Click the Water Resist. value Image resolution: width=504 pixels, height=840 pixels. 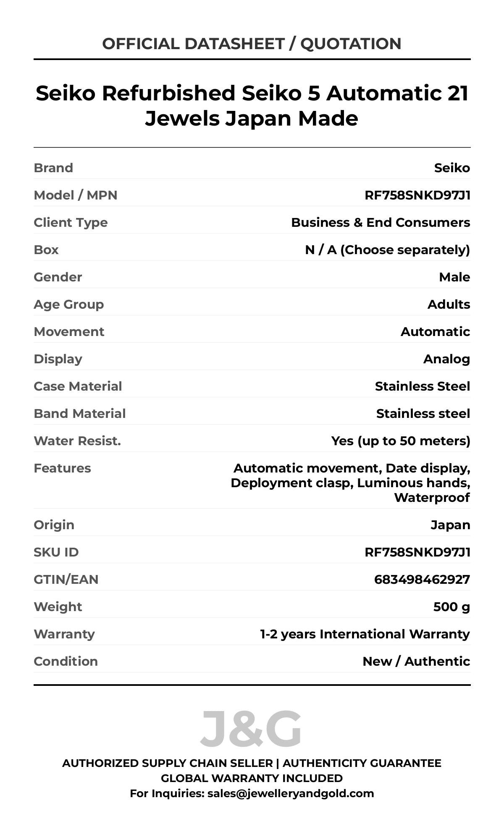tap(400, 441)
